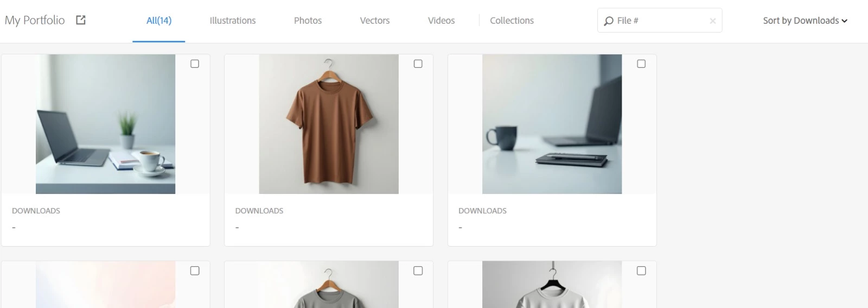Image resolution: width=868 pixels, height=308 pixels.
Task: Select the brown t-shirt image checkbox
Action: point(418,64)
